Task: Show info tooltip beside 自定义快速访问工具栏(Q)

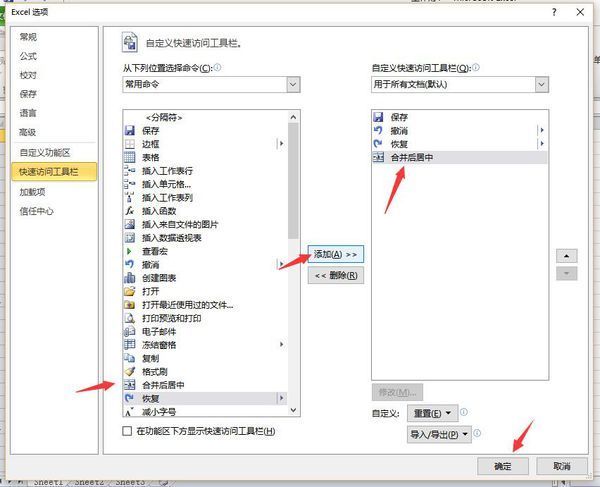Action: (476, 67)
